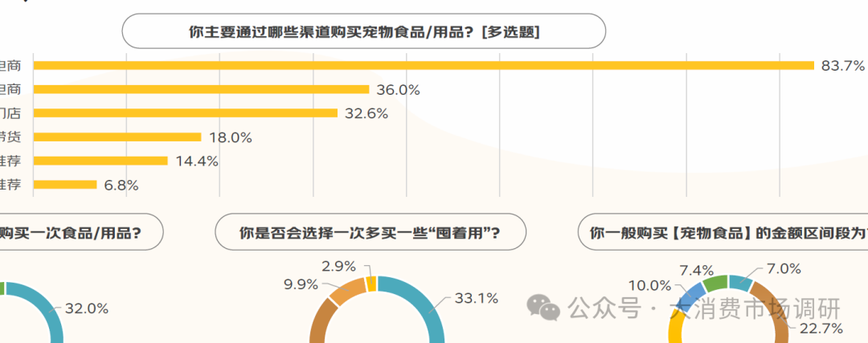Select the small yellow segment marked 2.9%

tap(371, 283)
